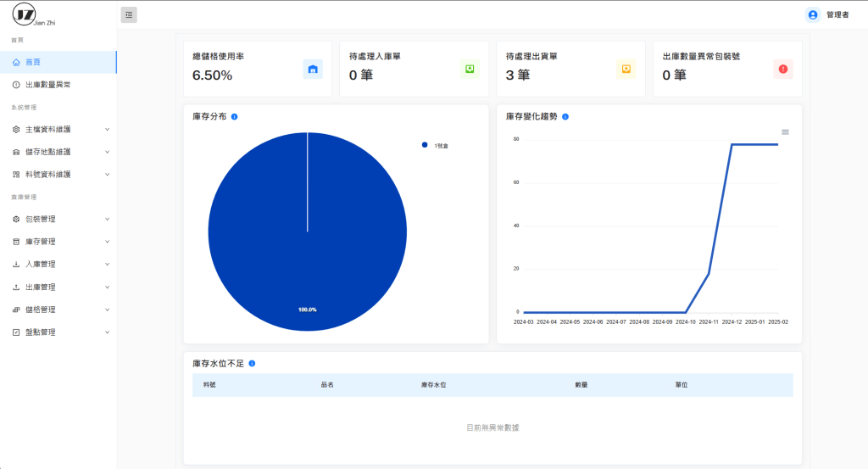Open 出庫數量異常 sidebar page
The width and height of the screenshot is (868, 469).
(47, 85)
